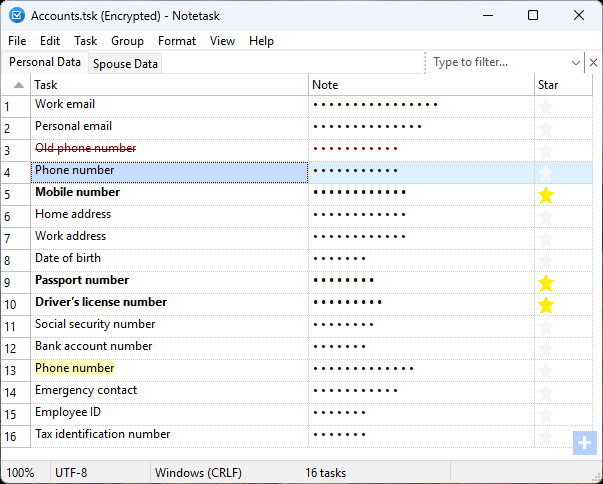The height and width of the screenshot is (484, 603).
Task: Star the Emergency contact task
Action: [546, 393]
